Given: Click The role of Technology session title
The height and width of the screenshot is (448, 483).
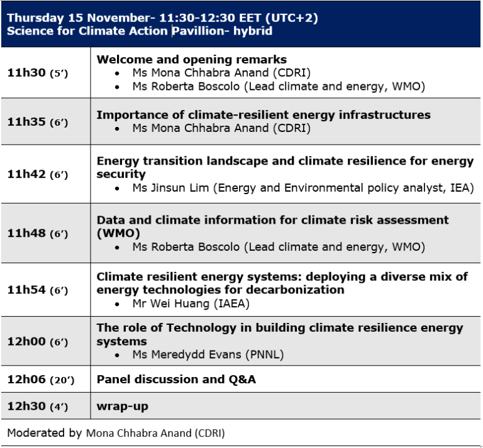Looking at the screenshot, I should pos(279,334).
